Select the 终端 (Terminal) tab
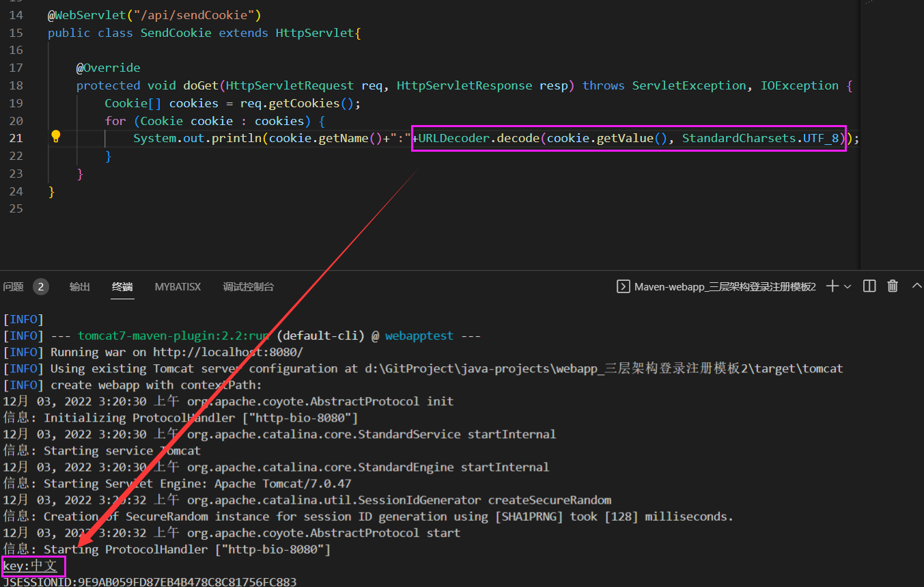 pos(123,287)
